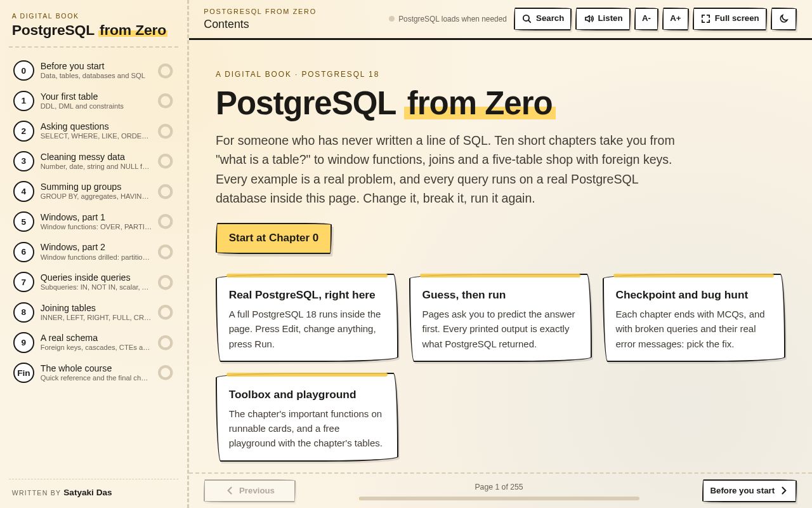Click the progress ring for Before you start
Image resolution: width=812 pixels, height=508 pixels.
pos(166,70)
